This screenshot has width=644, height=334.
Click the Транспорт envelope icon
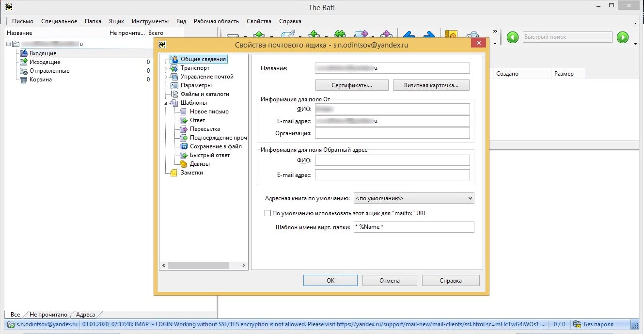[174, 68]
